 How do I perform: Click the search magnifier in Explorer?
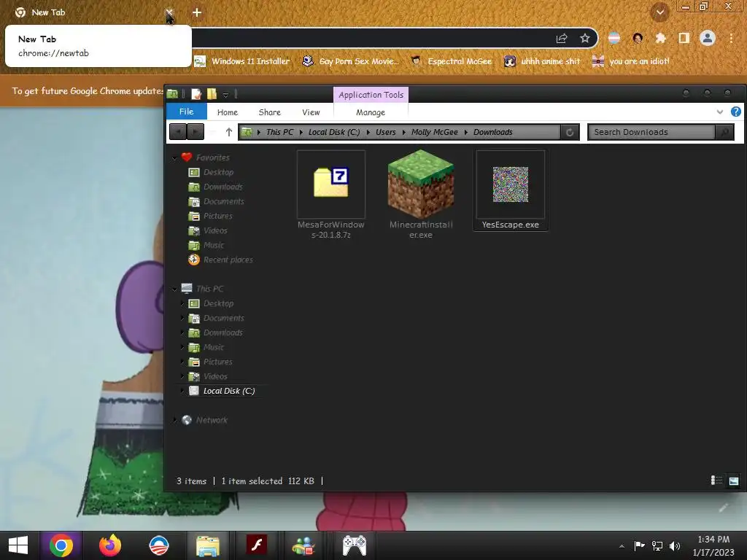724,132
